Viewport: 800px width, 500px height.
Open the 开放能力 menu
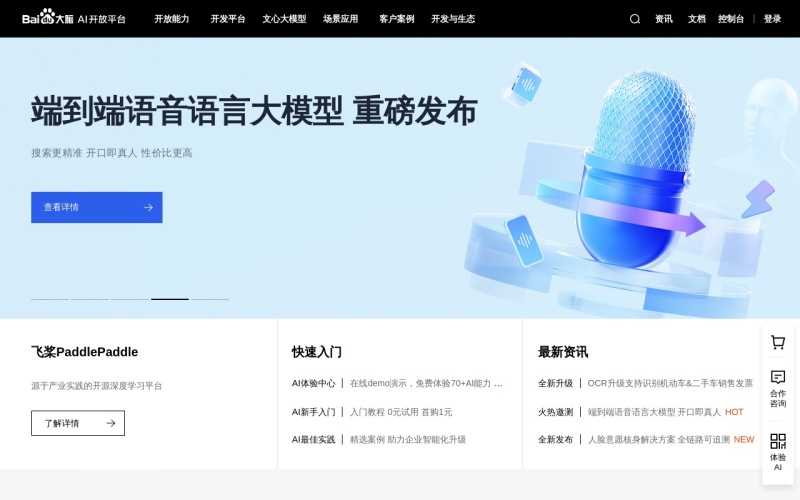click(171, 19)
